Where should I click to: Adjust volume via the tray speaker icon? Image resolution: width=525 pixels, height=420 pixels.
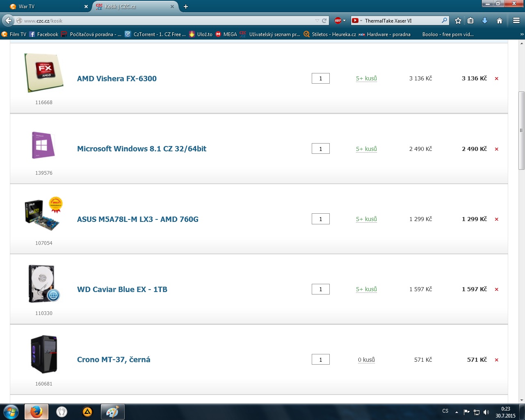click(486, 412)
